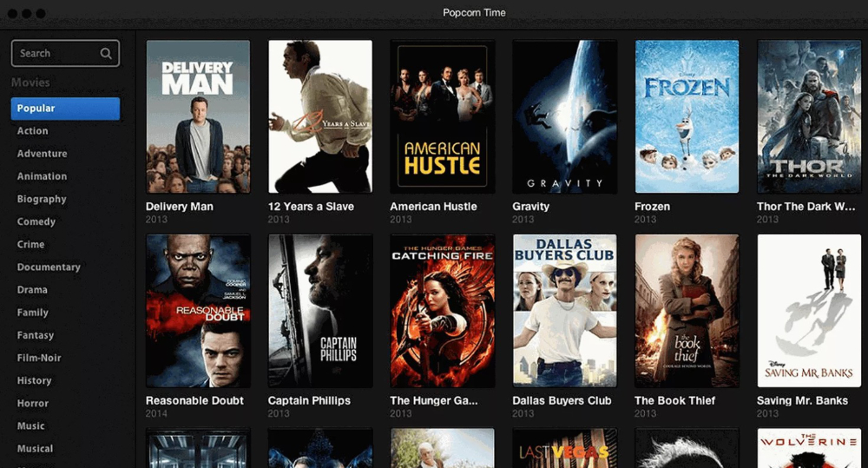The height and width of the screenshot is (468, 868).
Task: Focus the Search input field
Action: pyautogui.click(x=65, y=53)
